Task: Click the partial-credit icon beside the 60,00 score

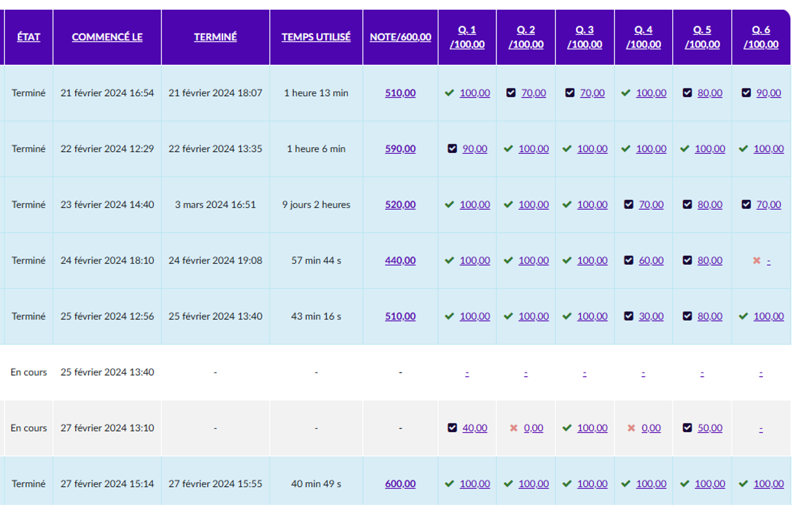Action: tap(628, 261)
